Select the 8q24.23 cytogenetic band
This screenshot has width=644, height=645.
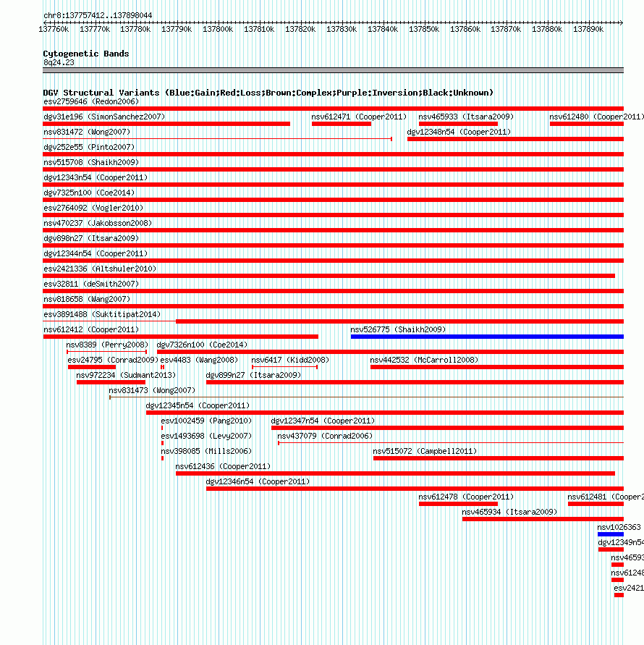[x=333, y=70]
